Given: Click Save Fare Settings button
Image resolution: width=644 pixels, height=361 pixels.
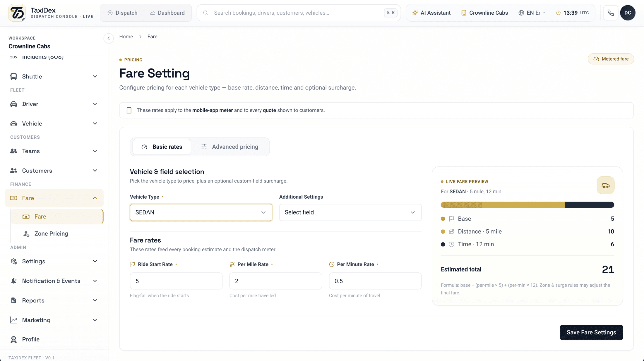Looking at the screenshot, I should tap(591, 332).
